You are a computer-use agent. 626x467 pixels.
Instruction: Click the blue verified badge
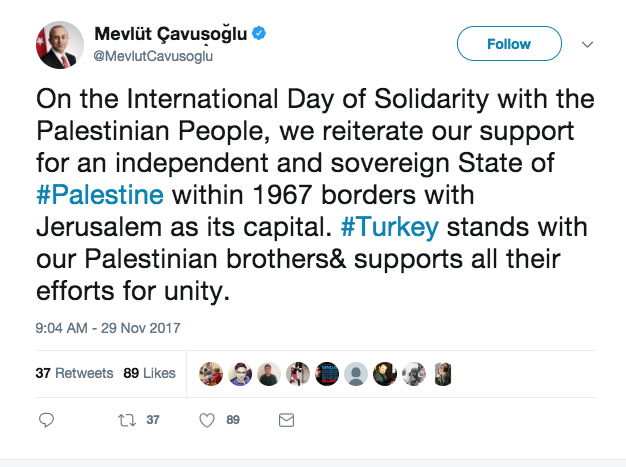tap(259, 34)
